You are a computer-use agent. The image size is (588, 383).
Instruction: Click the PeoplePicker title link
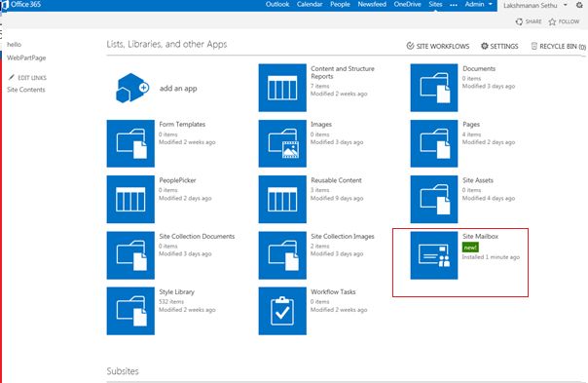pyautogui.click(x=177, y=180)
